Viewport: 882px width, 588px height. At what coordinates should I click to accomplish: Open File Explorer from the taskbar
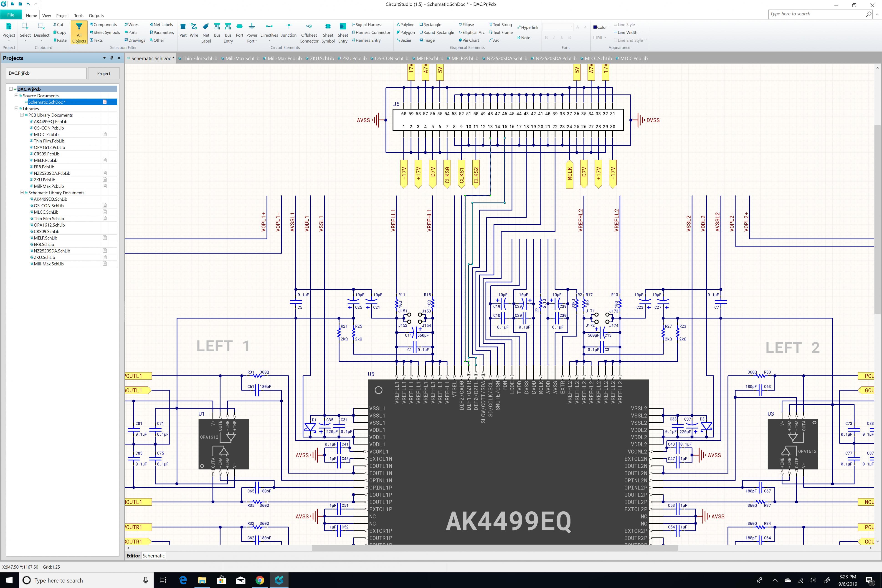(202, 580)
